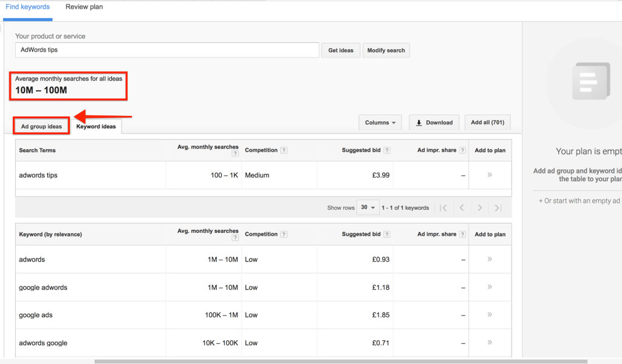Sort by Search Terms column header
622x364 pixels.
pos(37,150)
